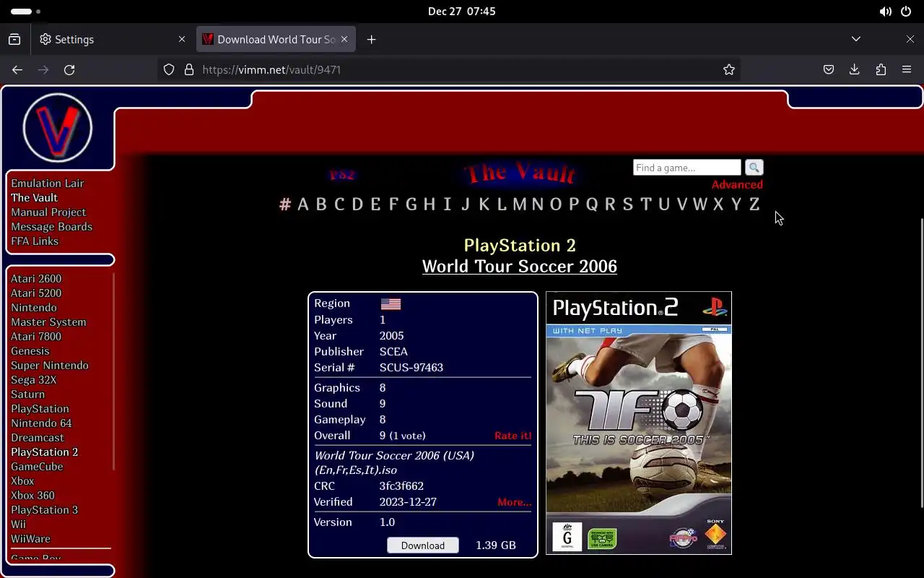The width and height of the screenshot is (924, 578).
Task: Reload the page with the refresh icon
Action: coord(69,69)
